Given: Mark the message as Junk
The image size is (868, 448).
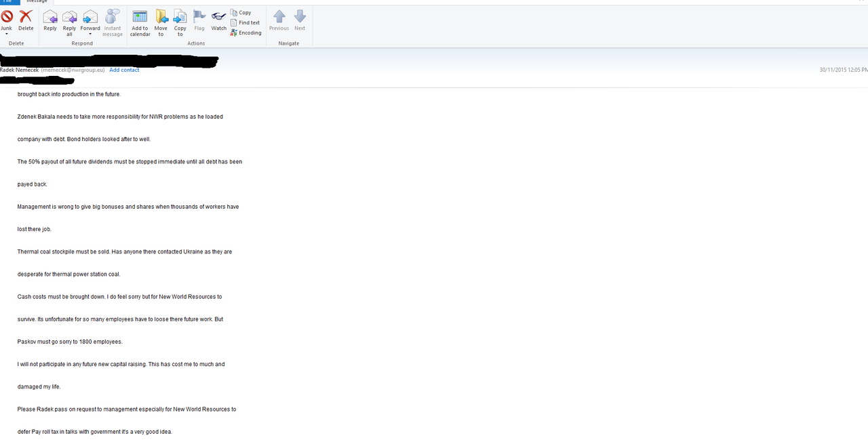Looking at the screenshot, I should 7,19.
